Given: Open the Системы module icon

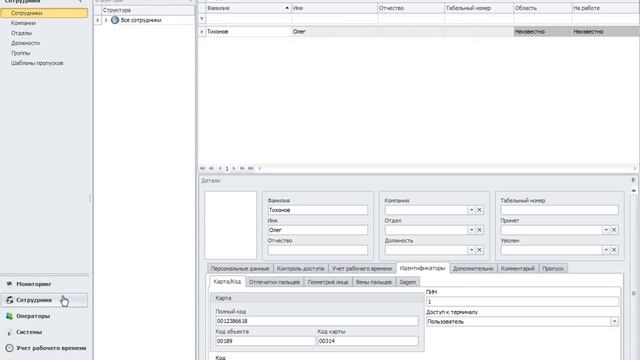Looking at the screenshot, I should pyautogui.click(x=9, y=332).
